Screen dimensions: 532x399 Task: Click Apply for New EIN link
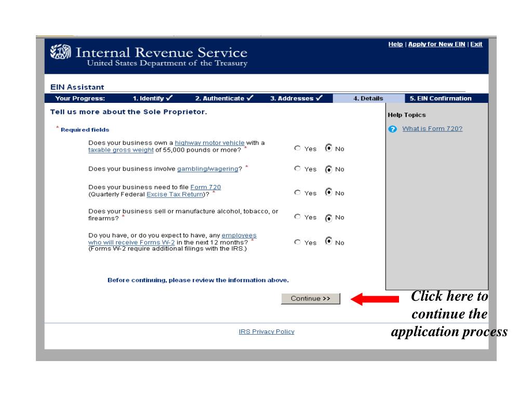(x=436, y=45)
